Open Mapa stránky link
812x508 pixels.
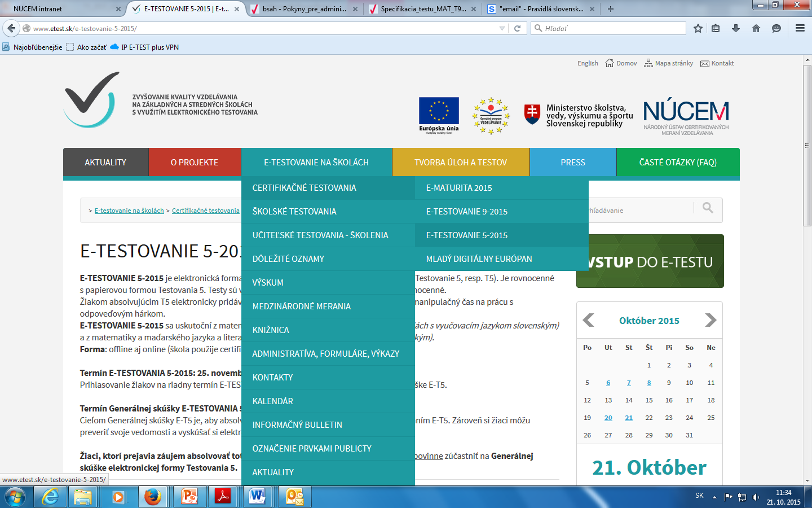[669, 63]
